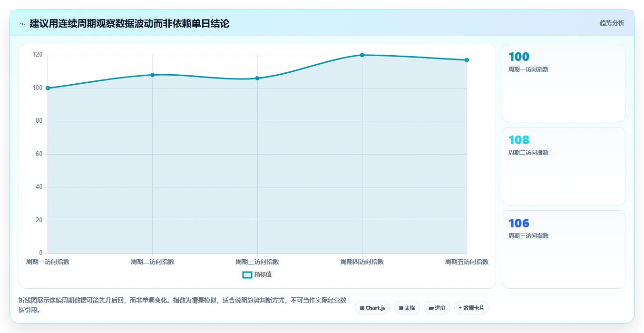Screen dimensions: 644x333
Task: Click the 周期一访问指数 data point on the line
Action: (48, 88)
